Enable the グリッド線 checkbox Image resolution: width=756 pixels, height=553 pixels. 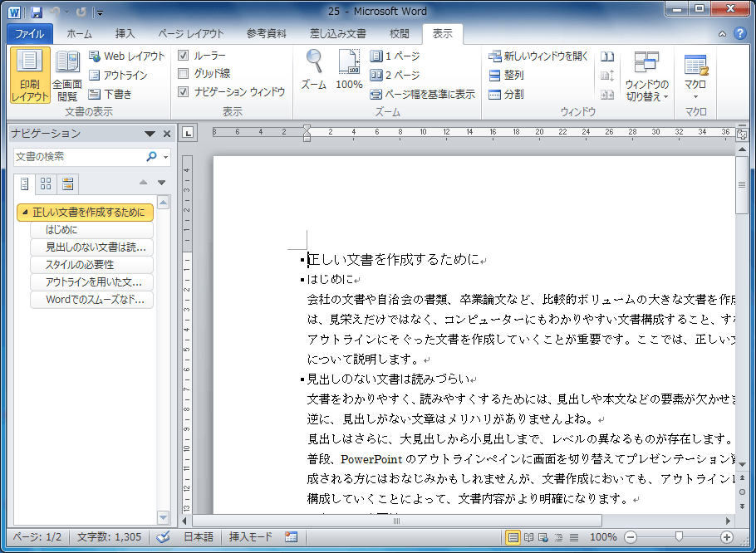[183, 73]
